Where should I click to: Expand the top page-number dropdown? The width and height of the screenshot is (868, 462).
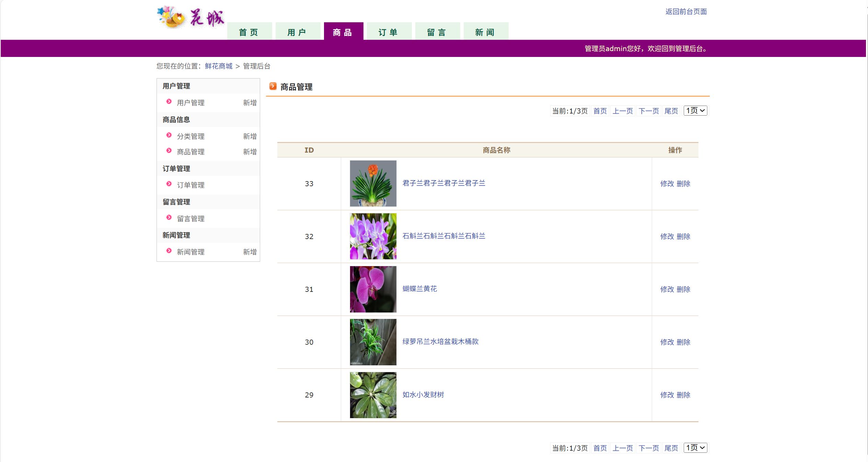(x=695, y=110)
